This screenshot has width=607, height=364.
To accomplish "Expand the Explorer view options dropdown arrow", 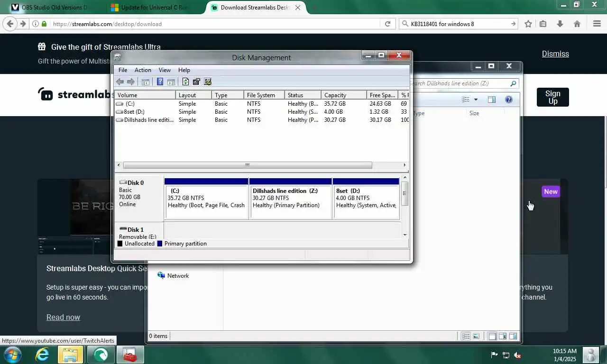I will [476, 100].
